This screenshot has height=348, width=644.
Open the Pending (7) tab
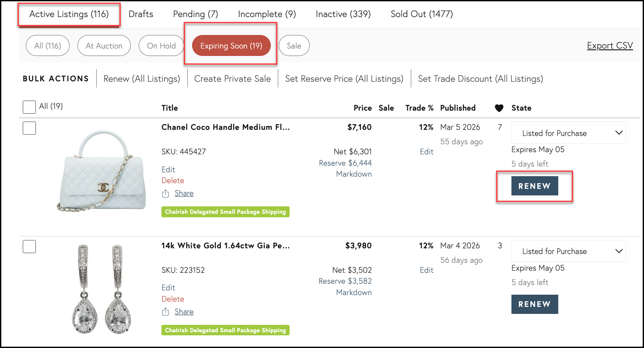point(196,14)
